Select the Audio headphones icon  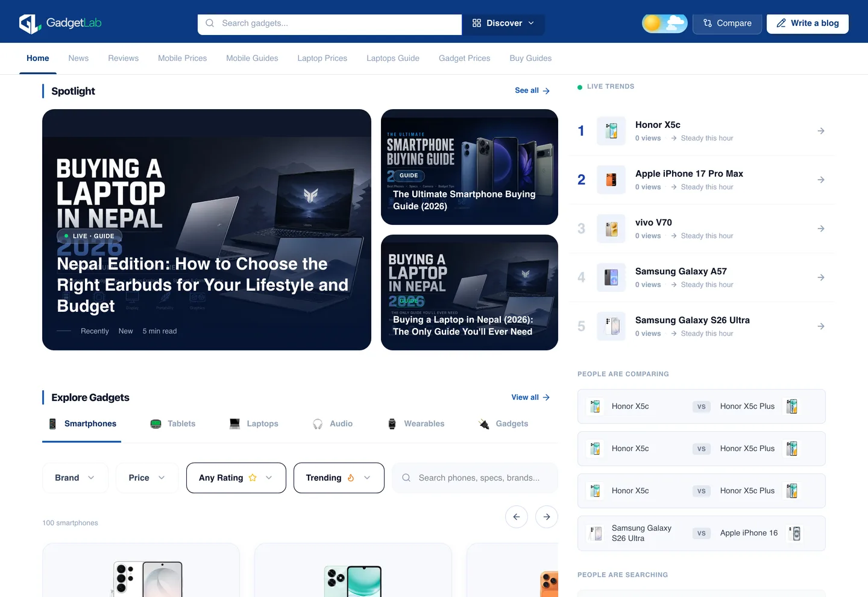click(318, 424)
